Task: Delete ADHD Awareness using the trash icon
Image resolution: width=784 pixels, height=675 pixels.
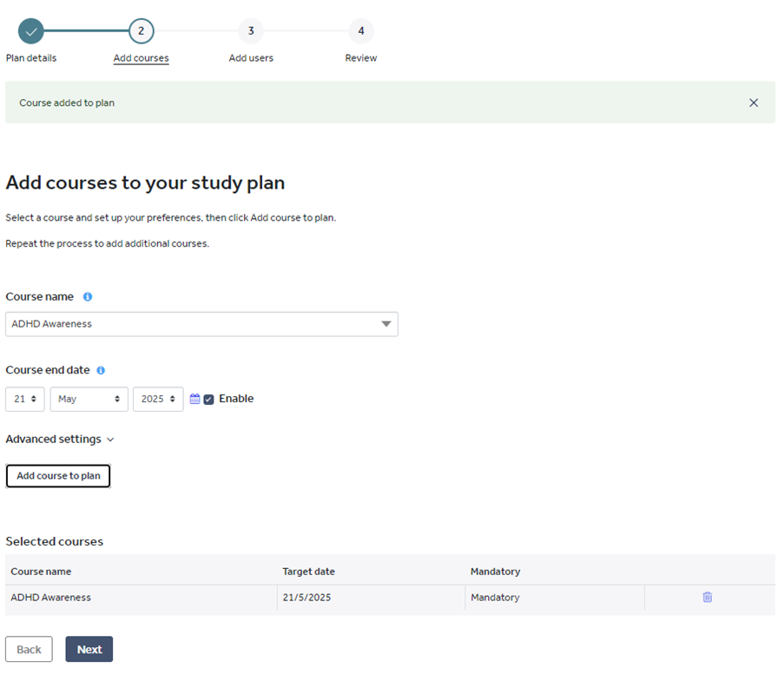Action: 707,597
